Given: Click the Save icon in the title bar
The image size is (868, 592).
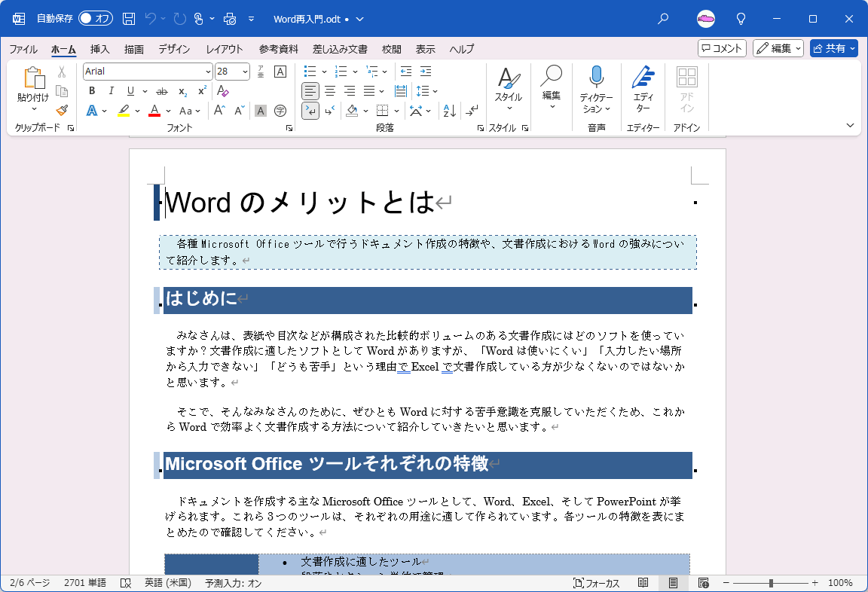Looking at the screenshot, I should pyautogui.click(x=129, y=19).
